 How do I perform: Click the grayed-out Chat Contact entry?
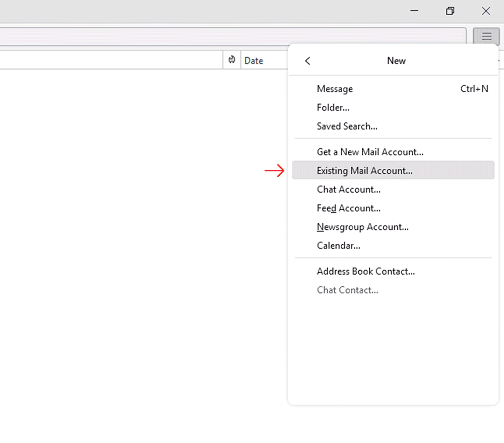click(347, 290)
